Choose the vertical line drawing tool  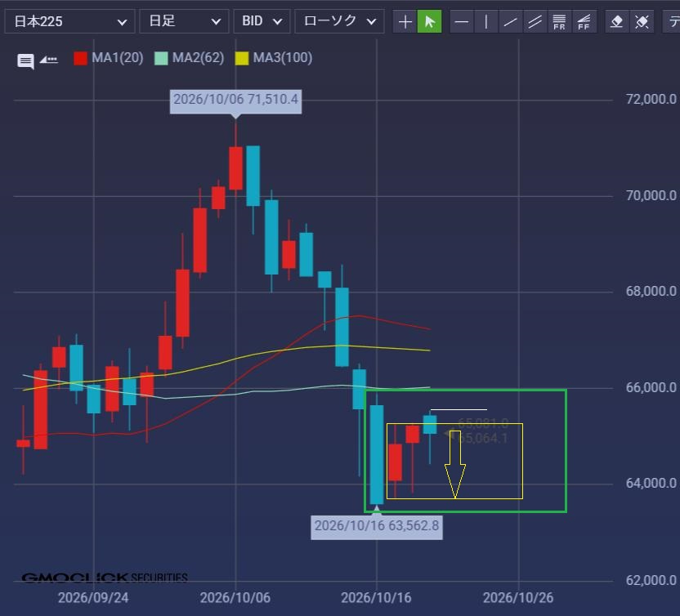pyautogui.click(x=486, y=21)
